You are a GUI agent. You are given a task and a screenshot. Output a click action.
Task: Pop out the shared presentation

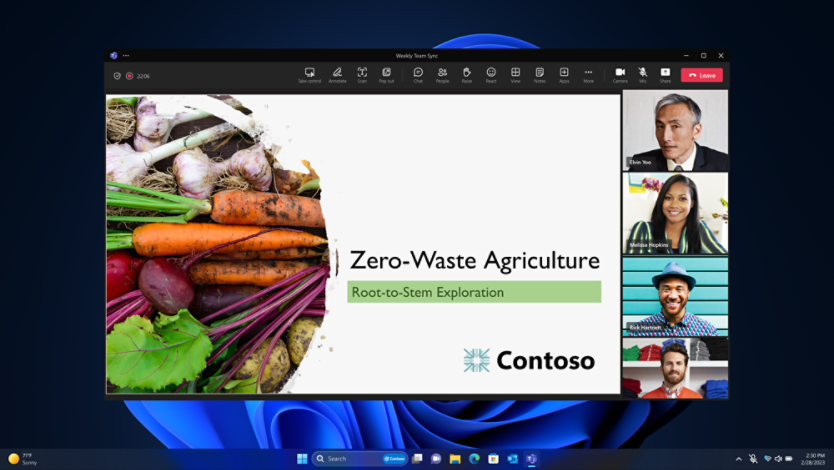(386, 73)
